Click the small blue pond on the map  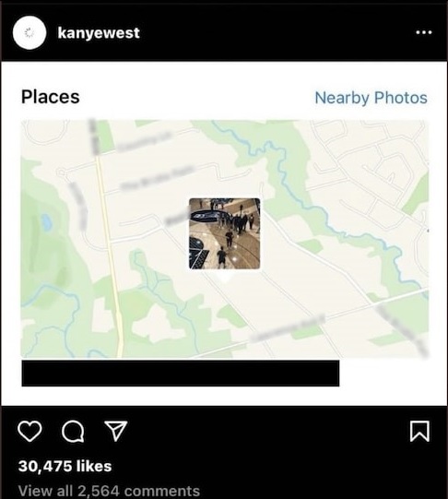pyautogui.click(x=46, y=222)
